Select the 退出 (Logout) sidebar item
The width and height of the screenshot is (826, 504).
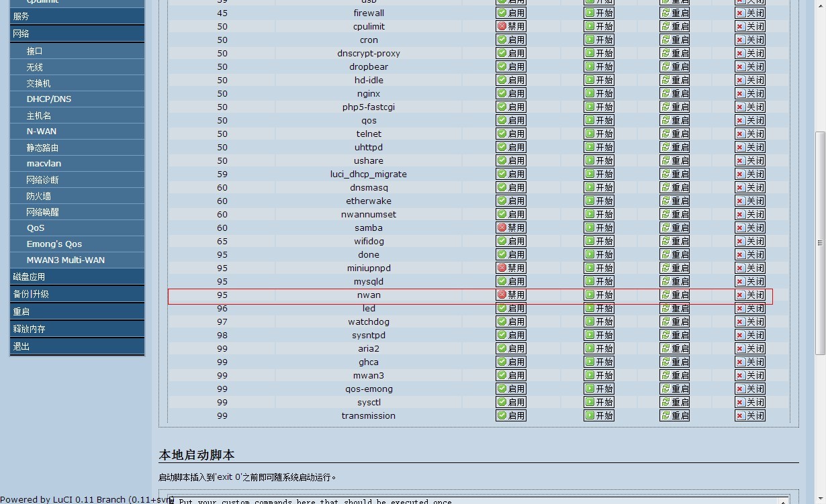coord(77,346)
